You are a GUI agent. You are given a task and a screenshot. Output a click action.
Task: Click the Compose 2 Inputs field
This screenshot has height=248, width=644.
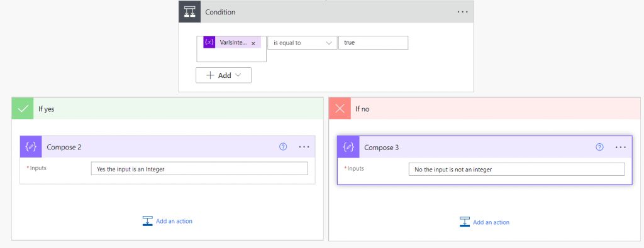point(199,168)
